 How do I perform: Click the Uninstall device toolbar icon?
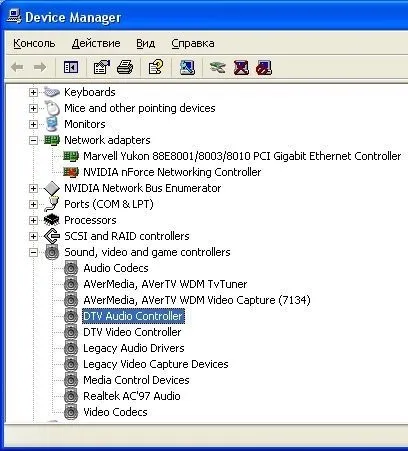(241, 67)
